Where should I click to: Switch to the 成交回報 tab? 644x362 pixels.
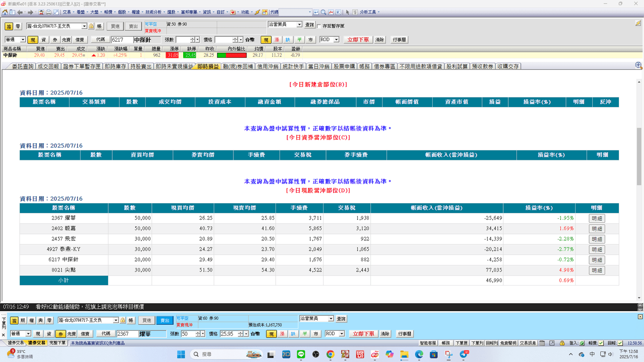pyautogui.click(x=48, y=66)
